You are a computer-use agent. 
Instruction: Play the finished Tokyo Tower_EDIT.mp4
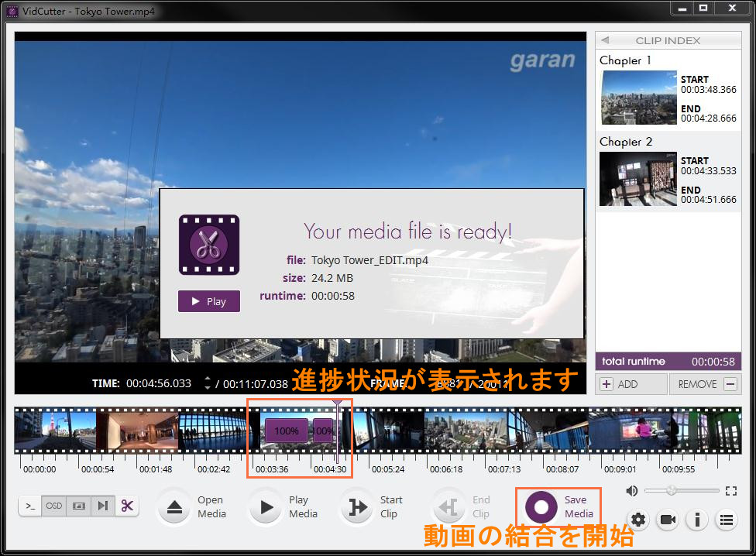pos(208,301)
